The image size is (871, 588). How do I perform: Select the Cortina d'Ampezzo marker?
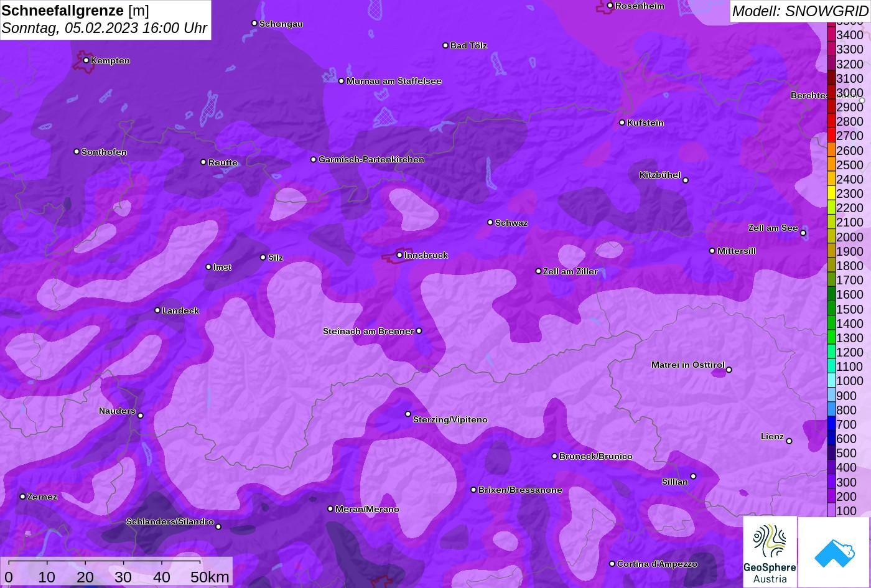click(612, 564)
